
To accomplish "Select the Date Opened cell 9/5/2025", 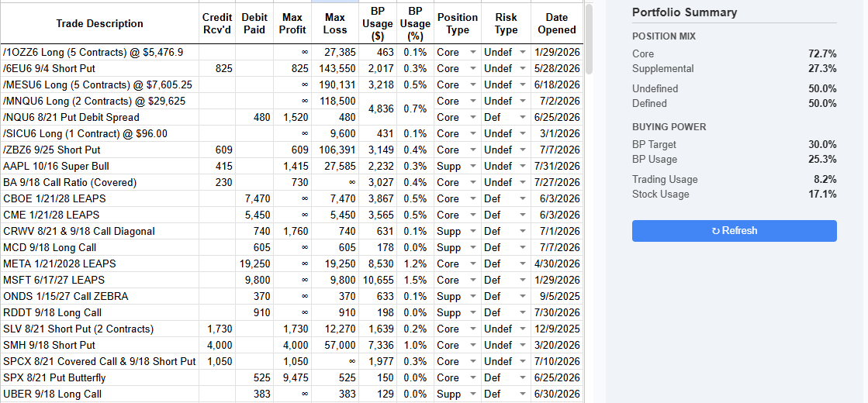I will 557,296.
